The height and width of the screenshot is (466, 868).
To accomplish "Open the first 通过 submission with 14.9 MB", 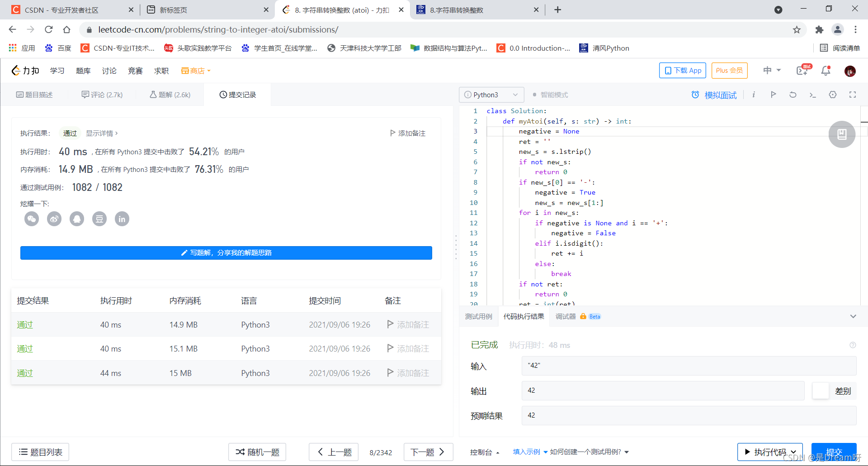I will pos(25,324).
